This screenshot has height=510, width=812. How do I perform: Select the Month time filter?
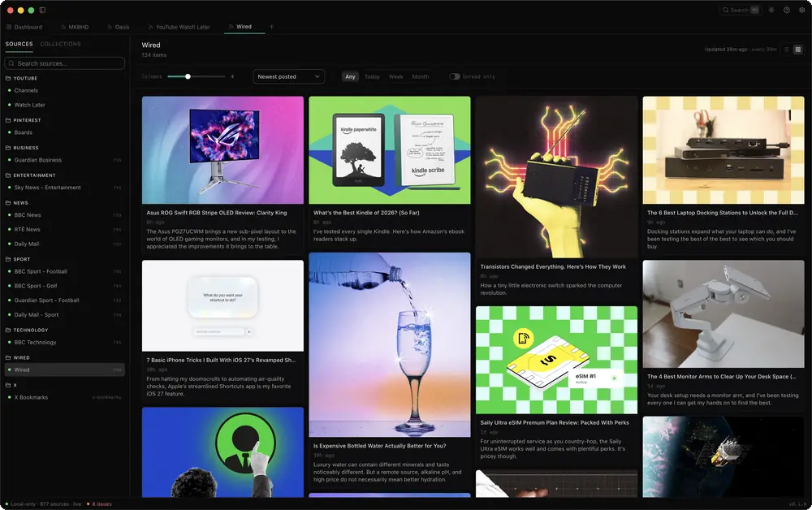click(421, 76)
